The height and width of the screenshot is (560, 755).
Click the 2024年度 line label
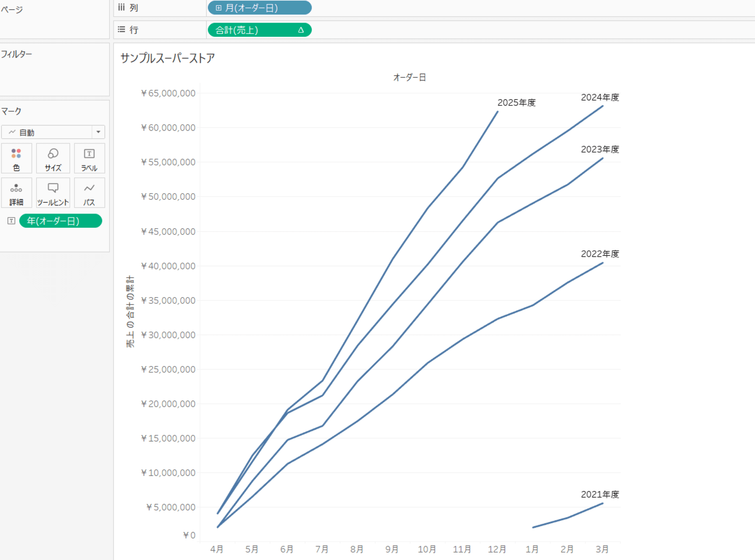click(600, 97)
